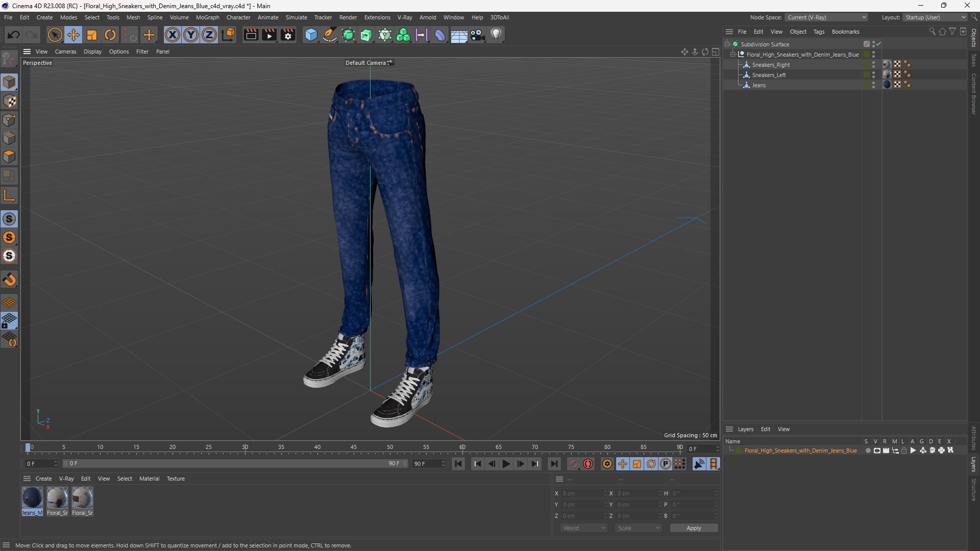Screen dimensions: 980x551
Task: Select the Scale tool icon
Action: pos(92,35)
